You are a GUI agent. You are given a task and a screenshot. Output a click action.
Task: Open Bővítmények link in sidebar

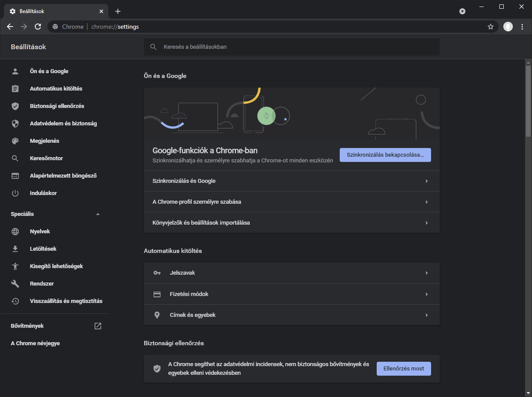[27, 326]
